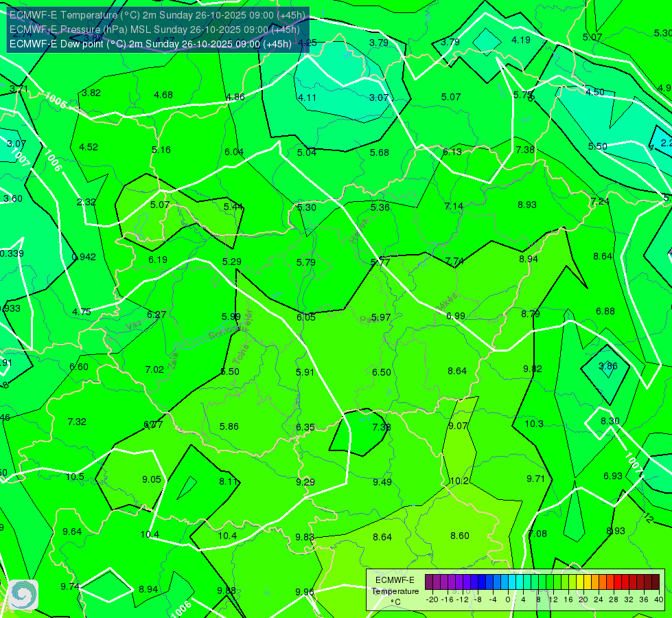Click the temperature value 4.86
672x618 pixels.
click(235, 97)
